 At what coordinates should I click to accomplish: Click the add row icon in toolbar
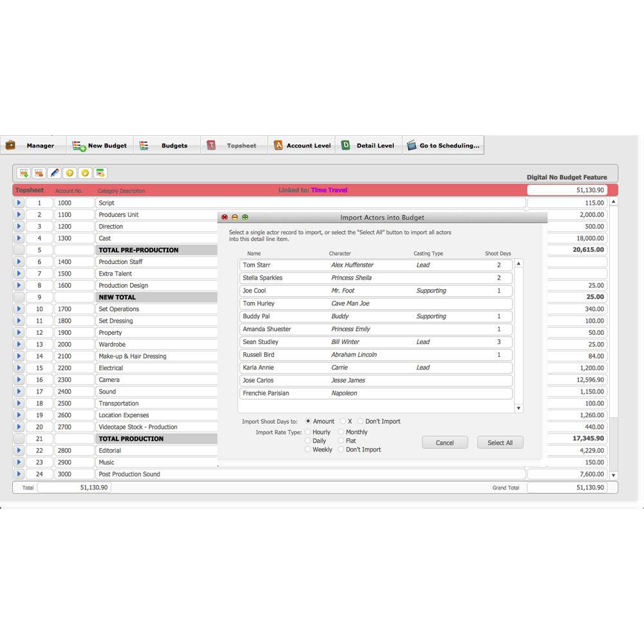[x=24, y=173]
